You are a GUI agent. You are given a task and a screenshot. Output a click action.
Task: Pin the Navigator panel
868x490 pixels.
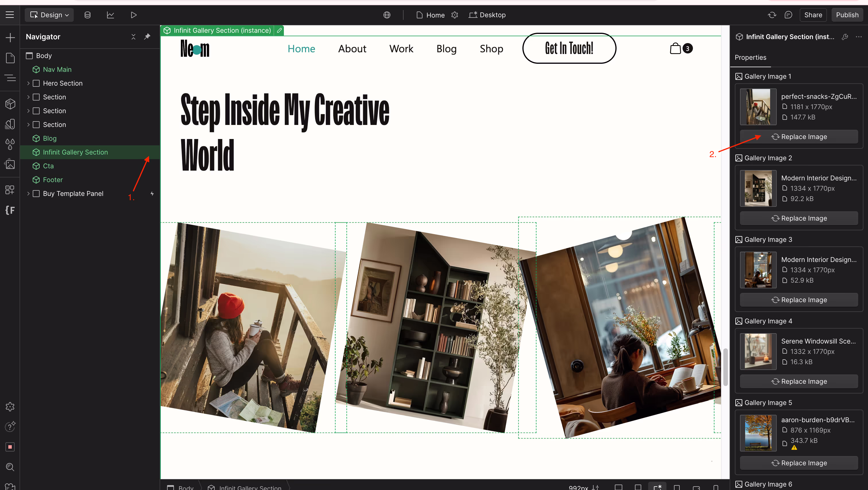click(147, 36)
